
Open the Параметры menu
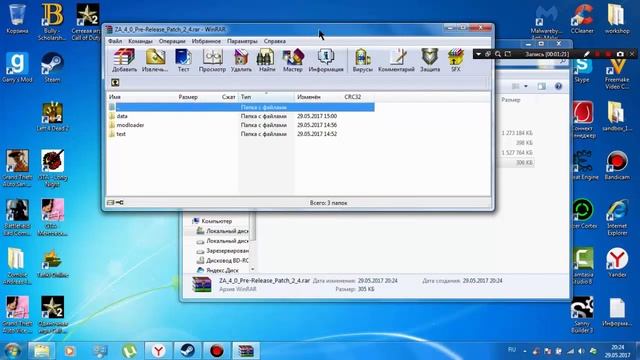pyautogui.click(x=242, y=41)
